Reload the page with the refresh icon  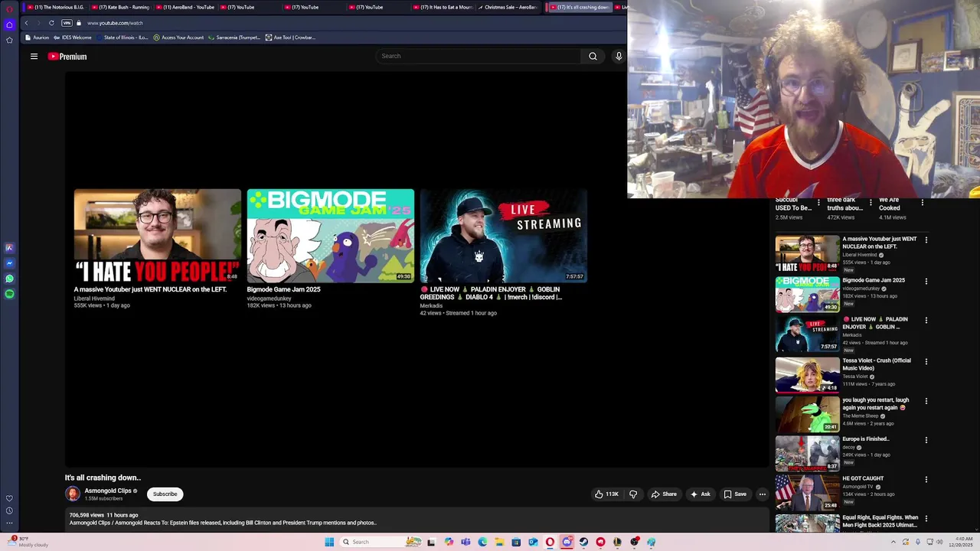tap(51, 23)
